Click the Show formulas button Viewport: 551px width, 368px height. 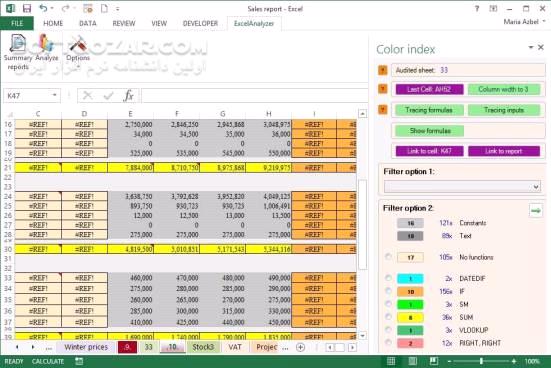(429, 131)
